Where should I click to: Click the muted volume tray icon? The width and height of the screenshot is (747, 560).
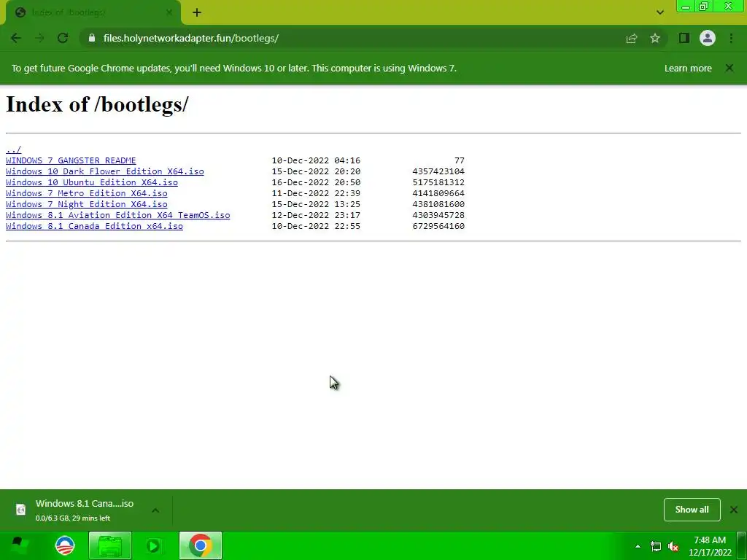point(673,546)
